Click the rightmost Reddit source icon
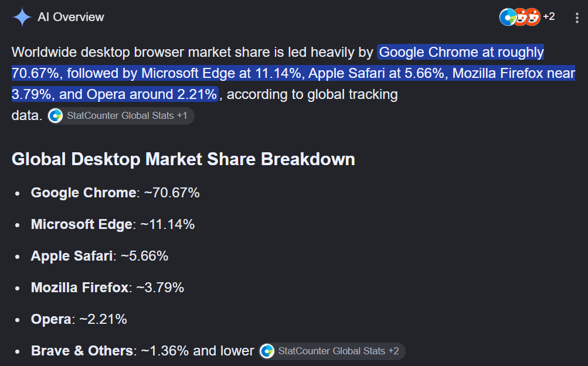This screenshot has width=588, height=366. pyautogui.click(x=533, y=17)
